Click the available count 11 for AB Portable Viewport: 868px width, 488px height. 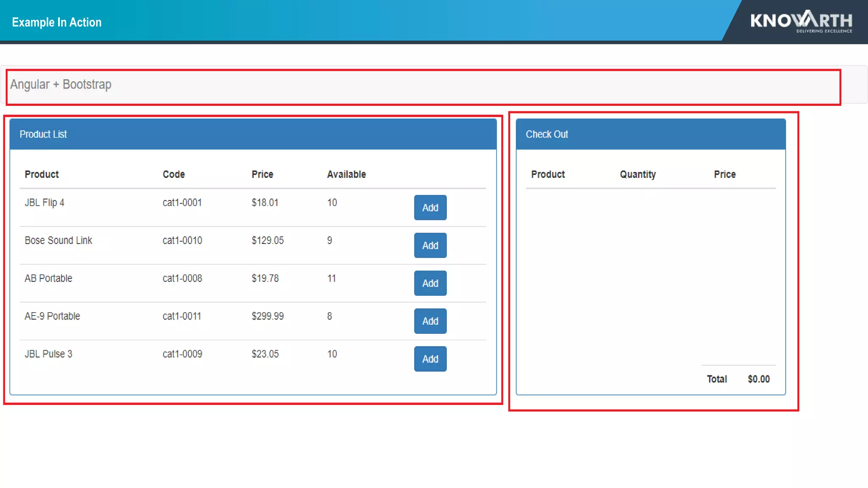(331, 278)
